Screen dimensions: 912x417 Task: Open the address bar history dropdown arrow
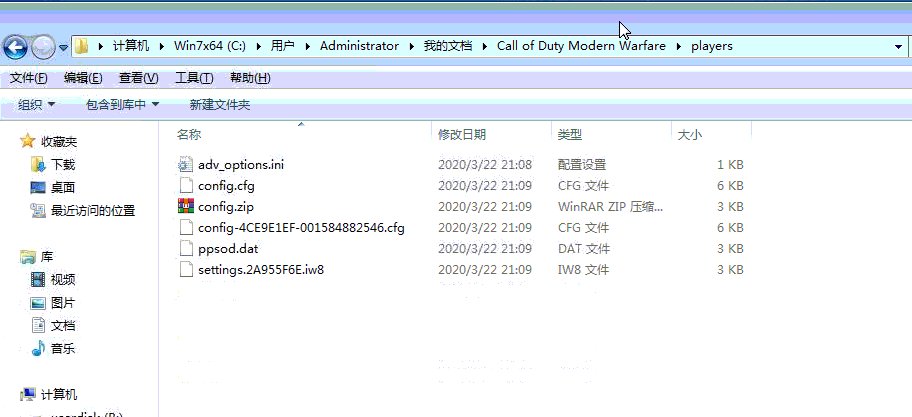click(898, 47)
